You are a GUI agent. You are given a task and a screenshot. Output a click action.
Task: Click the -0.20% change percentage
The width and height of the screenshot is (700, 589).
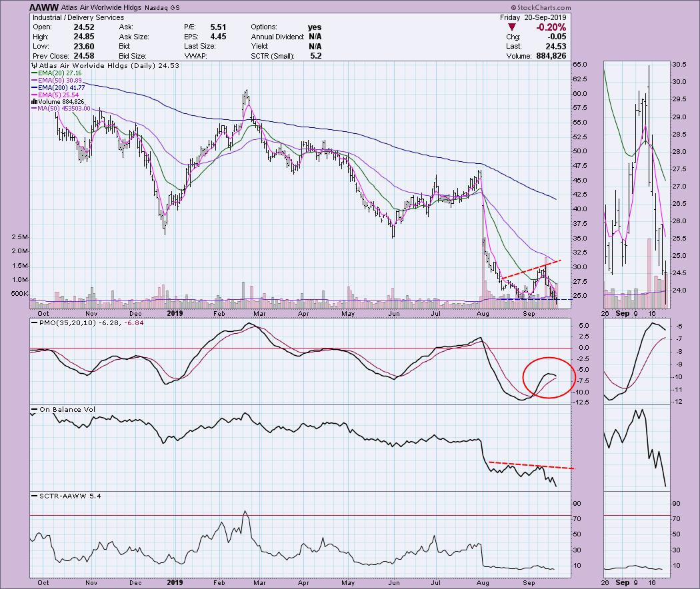pos(551,27)
